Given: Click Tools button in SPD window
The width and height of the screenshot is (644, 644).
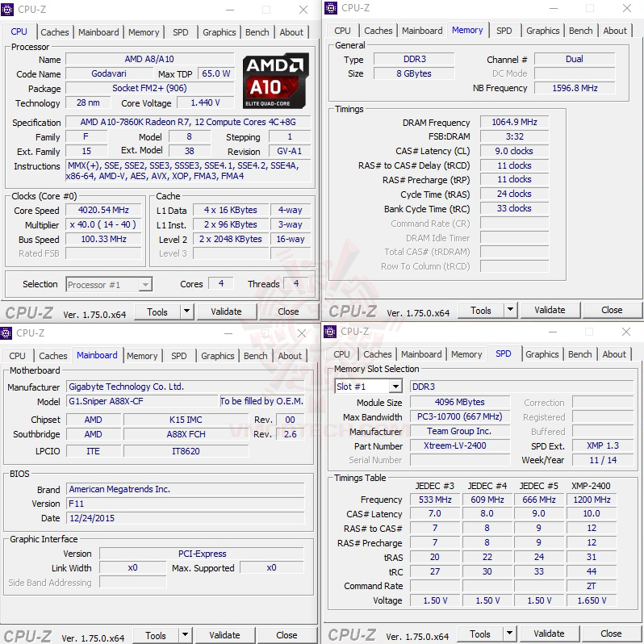Looking at the screenshot, I should pyautogui.click(x=480, y=634).
